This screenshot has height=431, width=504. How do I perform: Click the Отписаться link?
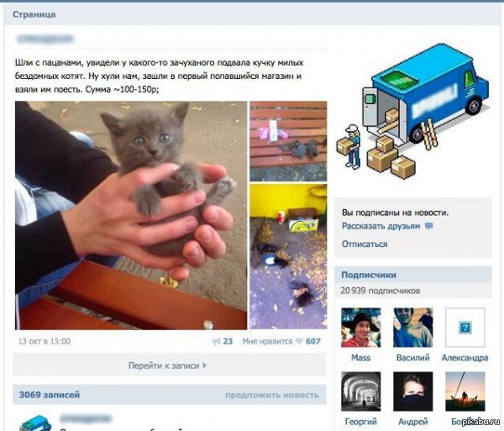(365, 244)
